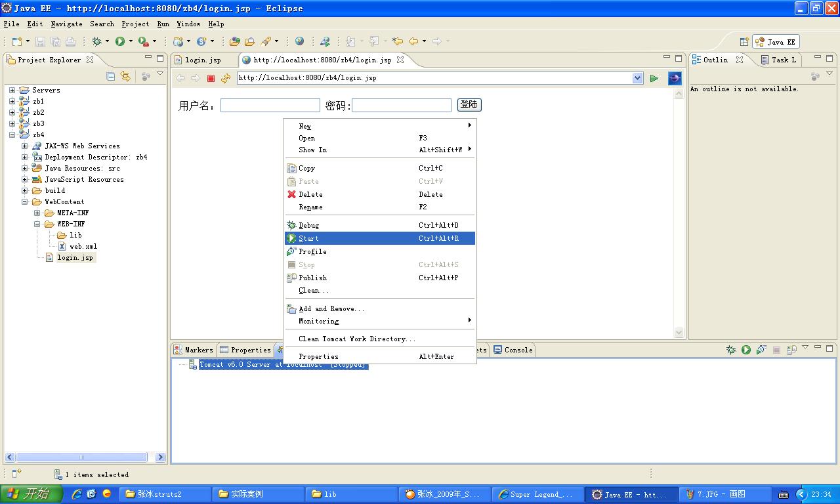Collapse the WebContent folder
This screenshot has height=504, width=840.
coord(24,202)
